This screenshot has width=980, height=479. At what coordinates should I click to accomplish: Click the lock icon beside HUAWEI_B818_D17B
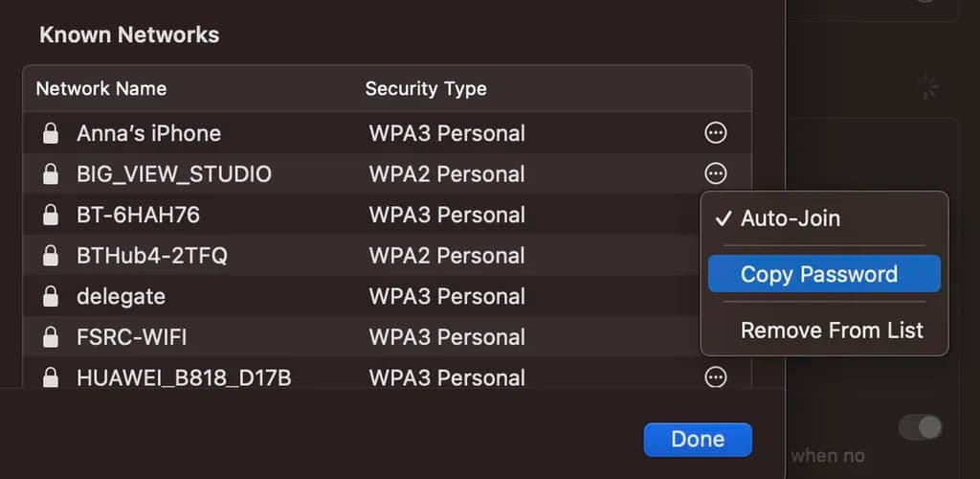51,377
